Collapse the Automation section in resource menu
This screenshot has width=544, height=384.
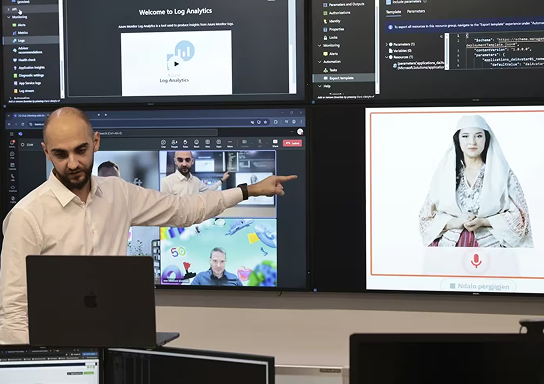(x=320, y=62)
